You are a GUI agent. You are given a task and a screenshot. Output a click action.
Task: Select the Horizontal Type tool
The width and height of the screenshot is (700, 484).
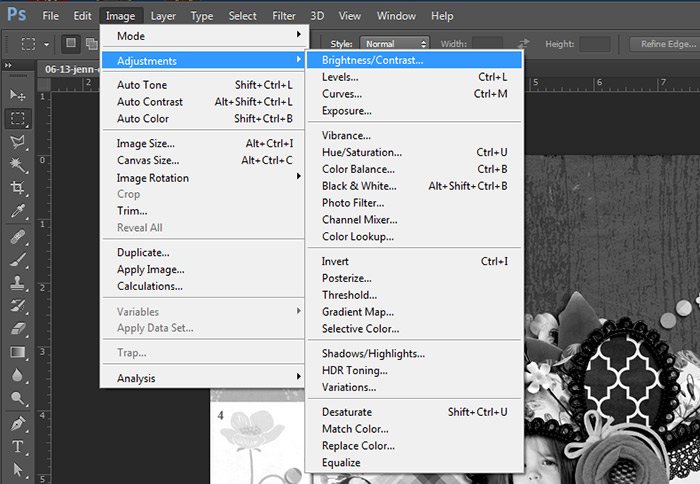pos(18,446)
